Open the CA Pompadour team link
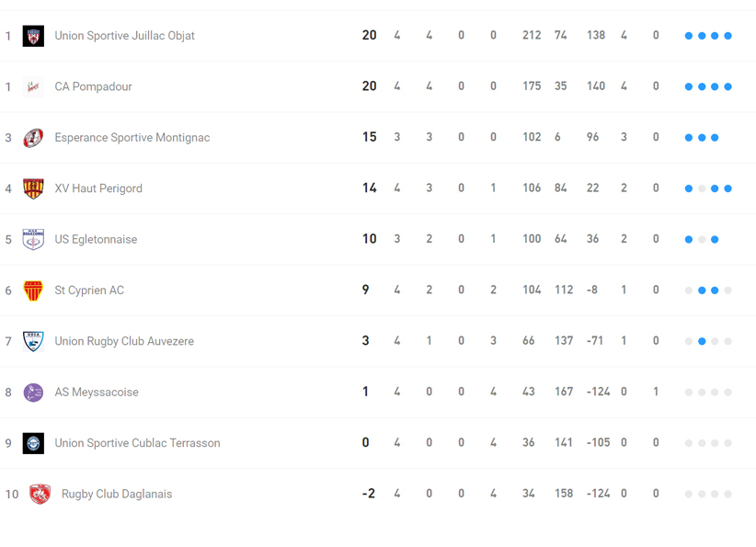This screenshot has height=547, width=756. click(x=93, y=86)
